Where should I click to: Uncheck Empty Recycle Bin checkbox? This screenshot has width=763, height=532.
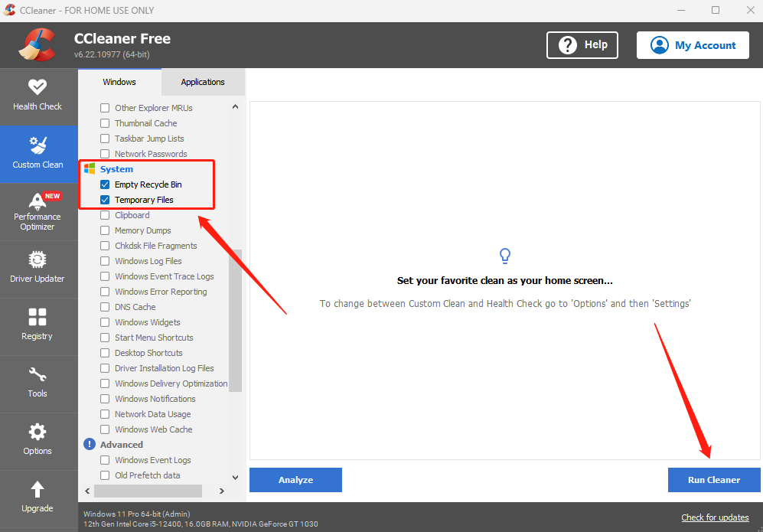tap(106, 184)
